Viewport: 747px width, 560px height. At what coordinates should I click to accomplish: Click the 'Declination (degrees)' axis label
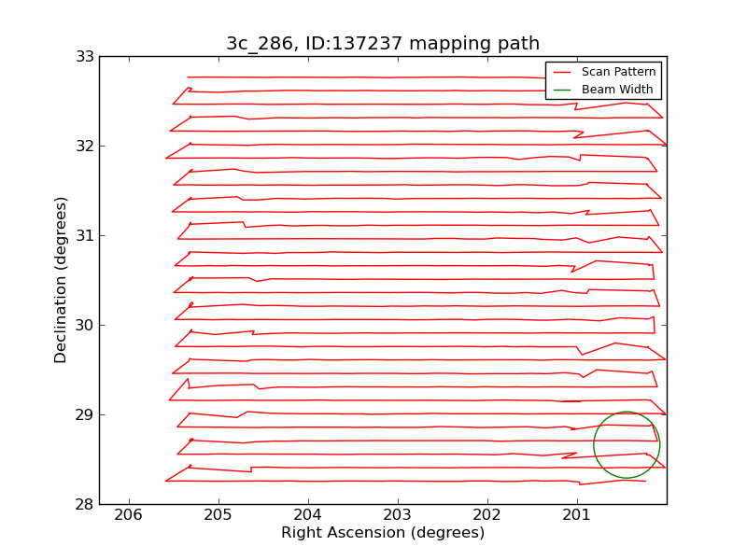pyautogui.click(x=61, y=280)
